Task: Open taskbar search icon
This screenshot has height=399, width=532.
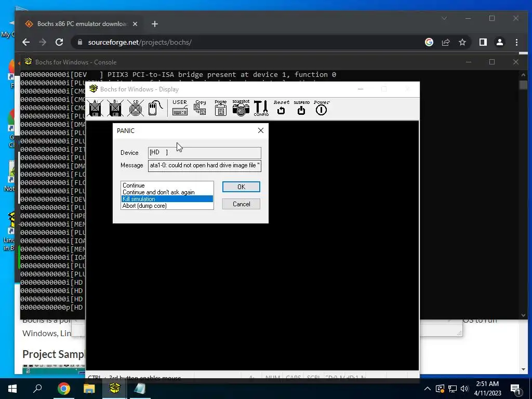Action: 37,388
